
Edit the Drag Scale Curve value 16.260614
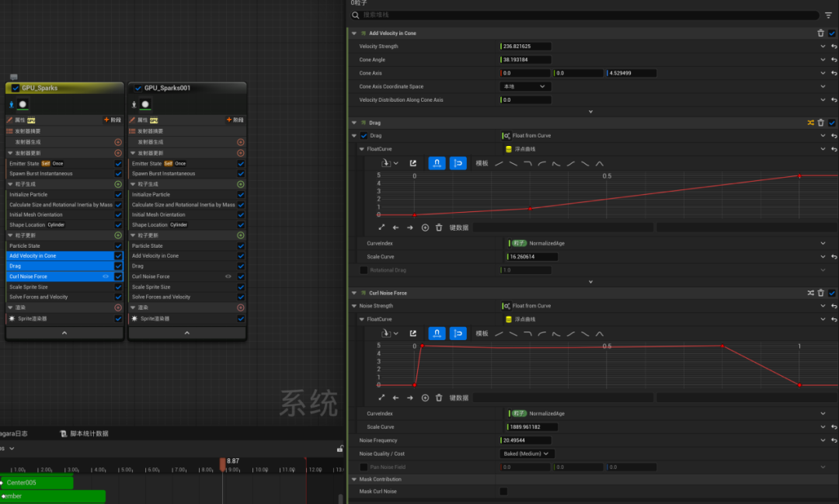[x=532, y=257]
